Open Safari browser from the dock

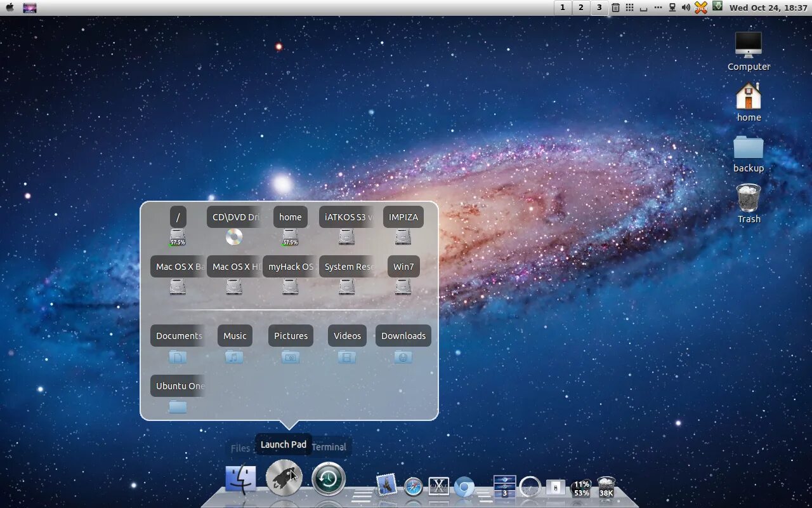pos(413,486)
